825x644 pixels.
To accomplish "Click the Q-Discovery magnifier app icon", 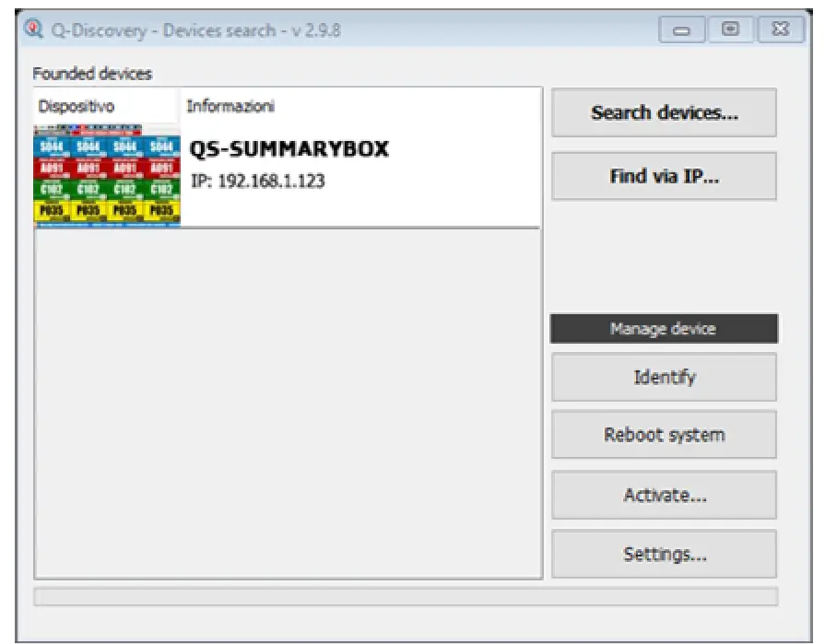I will tap(34, 29).
